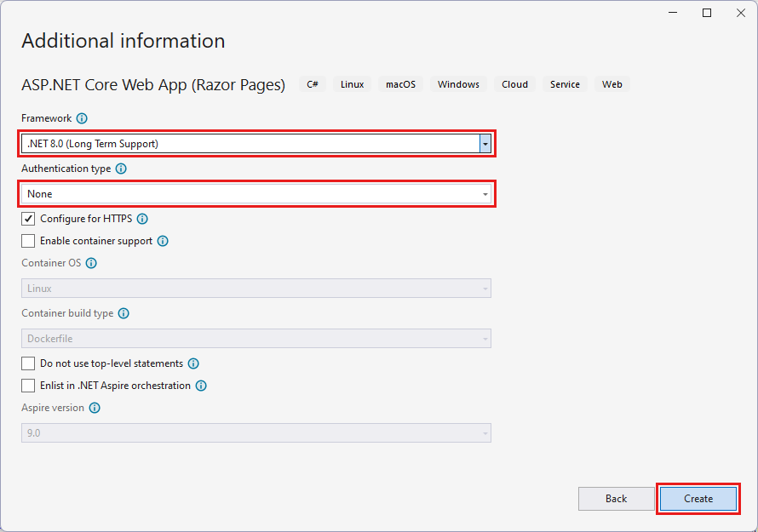Image resolution: width=758 pixels, height=532 pixels.
Task: Maximize the dialog window
Action: click(x=707, y=13)
